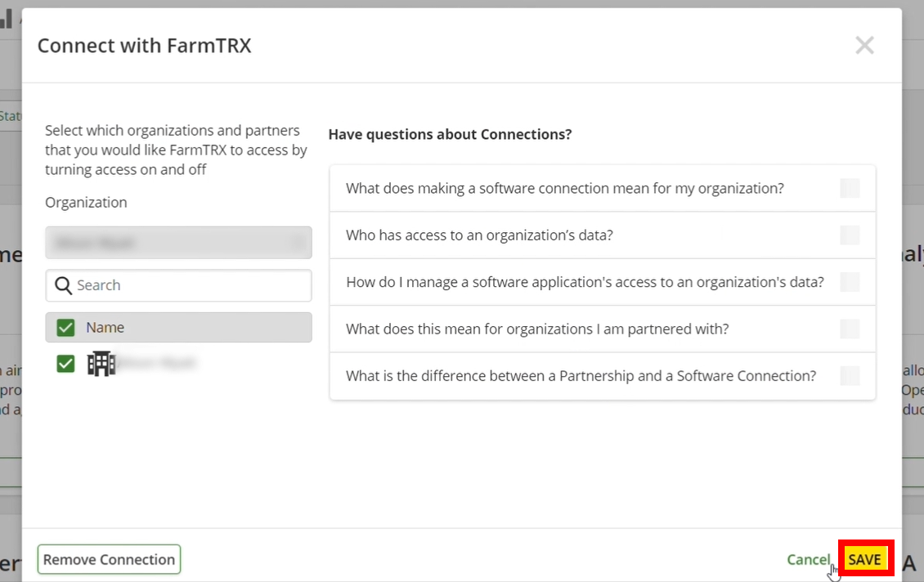Click the organization building icon
Screen dimensions: 924x582
click(x=101, y=364)
